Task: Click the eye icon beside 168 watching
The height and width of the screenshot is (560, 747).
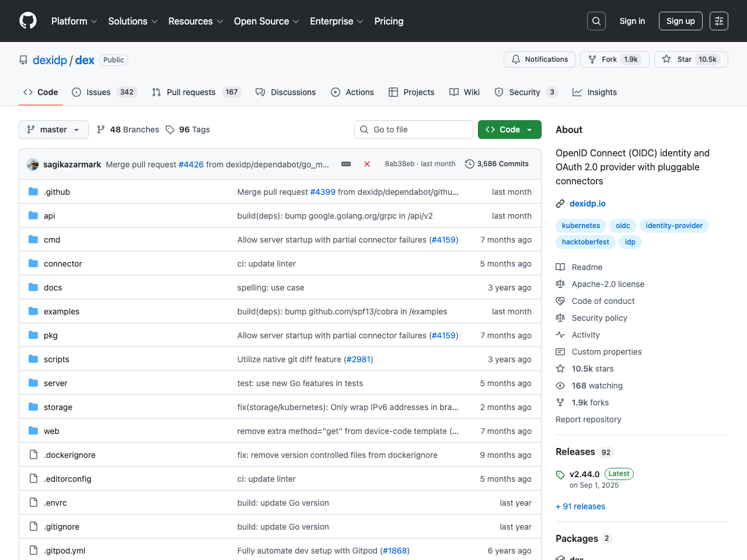Action: (560, 386)
